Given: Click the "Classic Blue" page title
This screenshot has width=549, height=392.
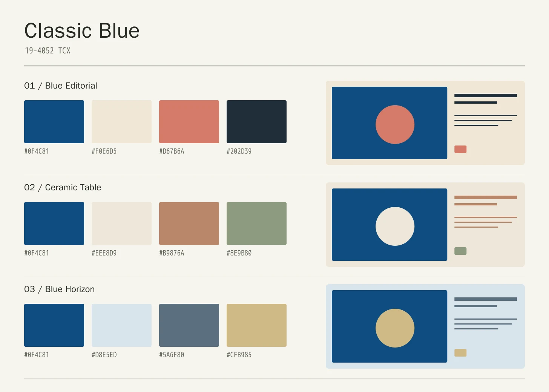Looking at the screenshot, I should click(82, 31).
